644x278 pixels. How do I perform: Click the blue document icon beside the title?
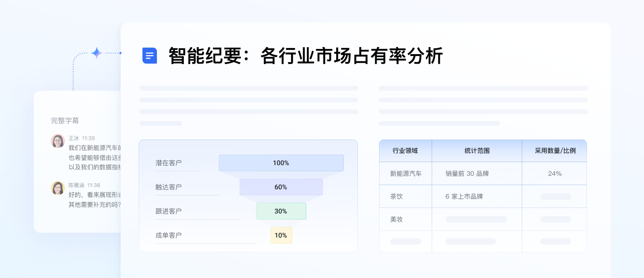(x=149, y=56)
